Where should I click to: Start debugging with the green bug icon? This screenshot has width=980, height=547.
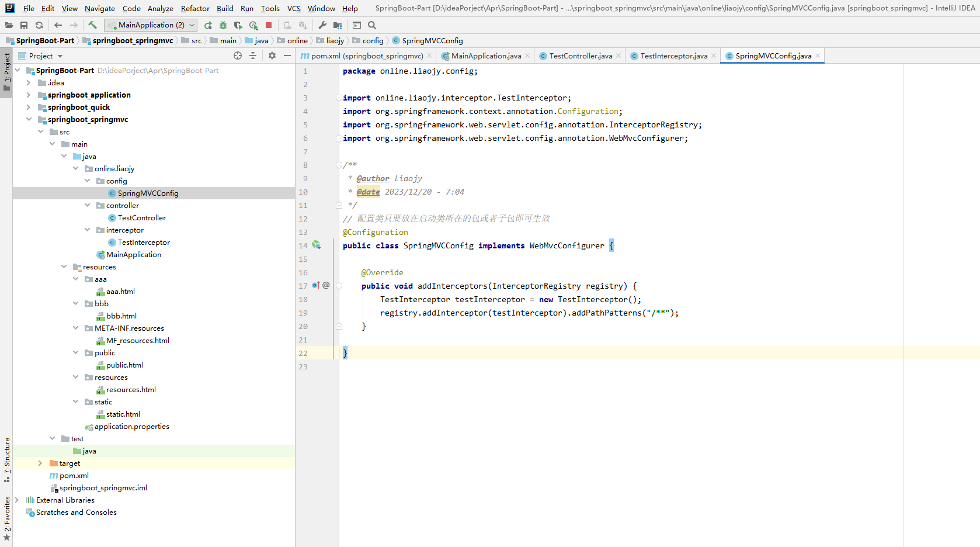coord(223,25)
